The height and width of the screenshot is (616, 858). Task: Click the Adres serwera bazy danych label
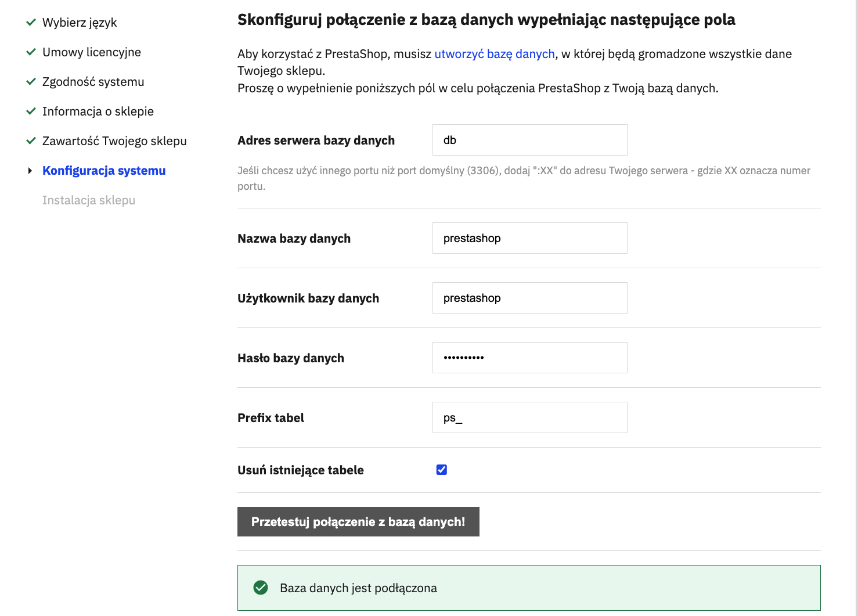click(316, 141)
